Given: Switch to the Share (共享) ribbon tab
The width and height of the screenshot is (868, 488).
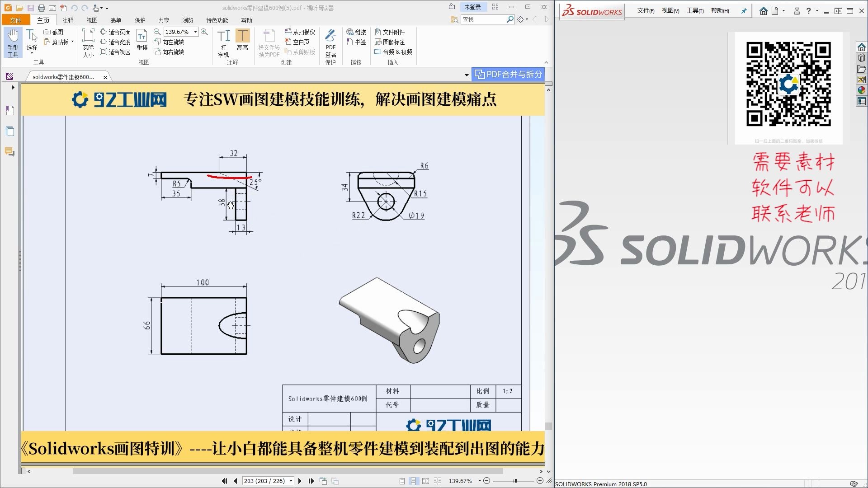Looking at the screenshot, I should click(x=164, y=20).
